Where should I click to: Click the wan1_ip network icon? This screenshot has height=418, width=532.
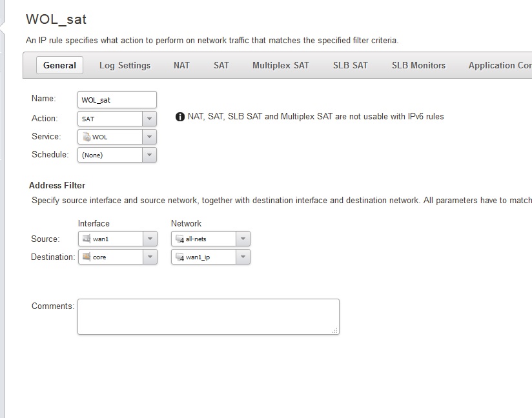point(179,257)
